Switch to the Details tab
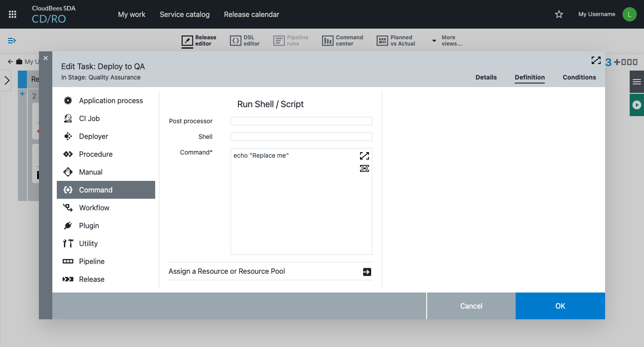This screenshot has width=644, height=347. point(486,77)
